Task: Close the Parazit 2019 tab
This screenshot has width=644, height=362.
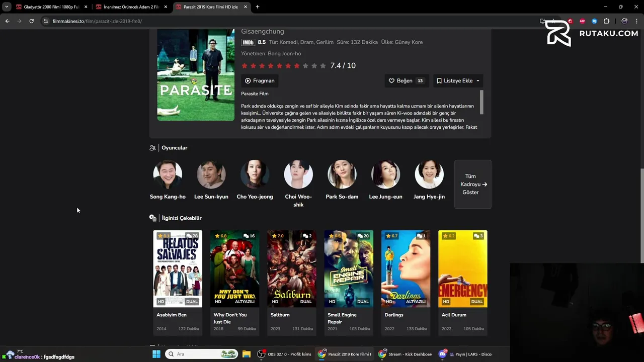Action: (246, 7)
